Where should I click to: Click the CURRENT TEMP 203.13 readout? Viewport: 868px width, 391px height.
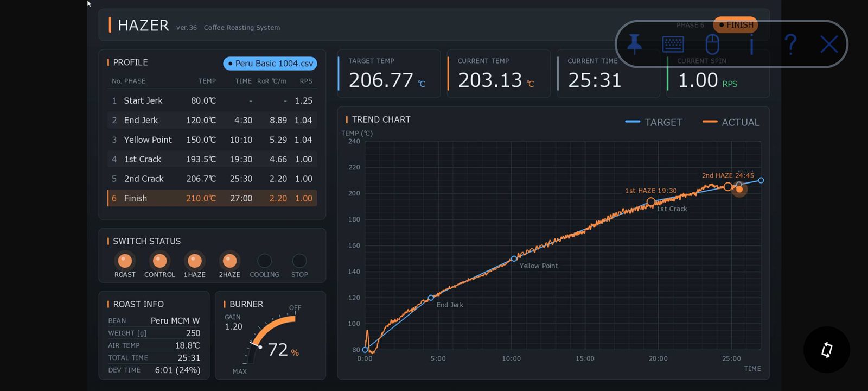(x=498, y=73)
